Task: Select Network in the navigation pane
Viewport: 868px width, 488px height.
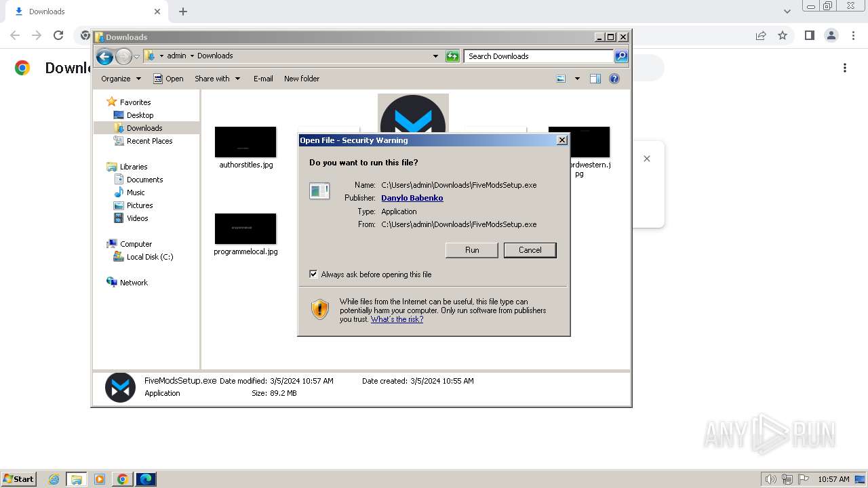Action: (134, 283)
